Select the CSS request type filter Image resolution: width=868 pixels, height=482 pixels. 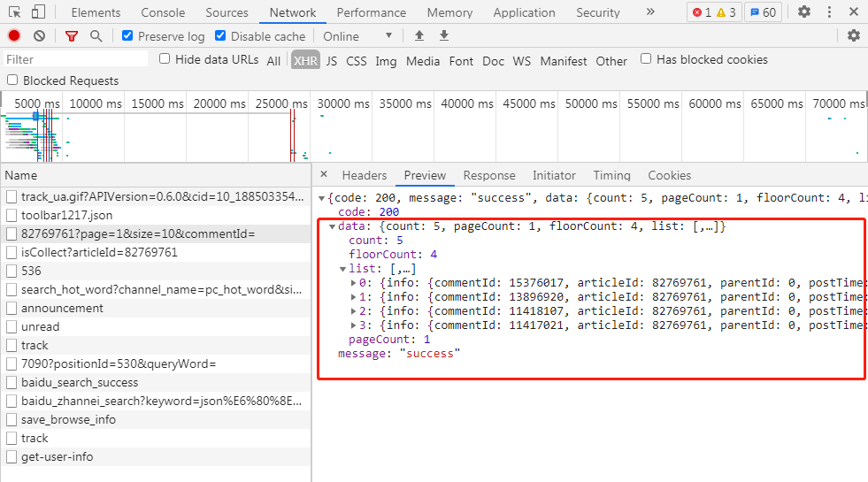(x=357, y=61)
